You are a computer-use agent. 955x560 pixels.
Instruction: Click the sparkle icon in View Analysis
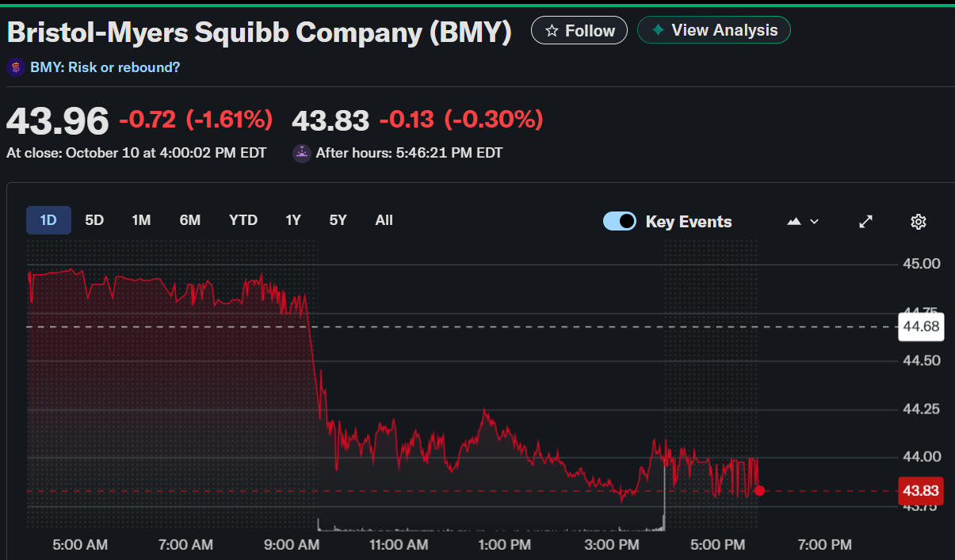(657, 30)
